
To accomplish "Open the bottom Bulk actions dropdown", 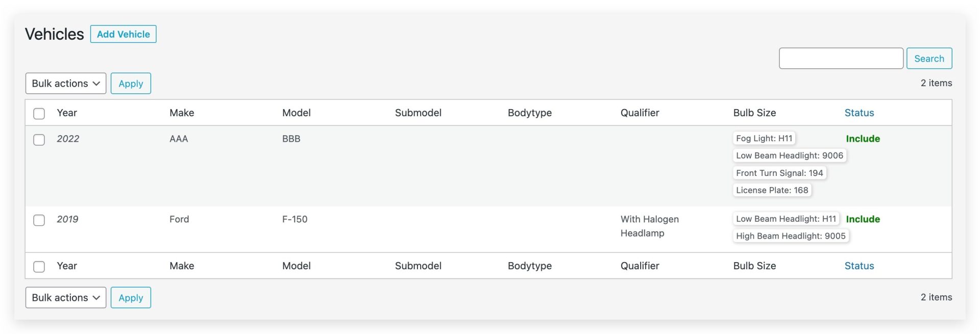I will (66, 298).
